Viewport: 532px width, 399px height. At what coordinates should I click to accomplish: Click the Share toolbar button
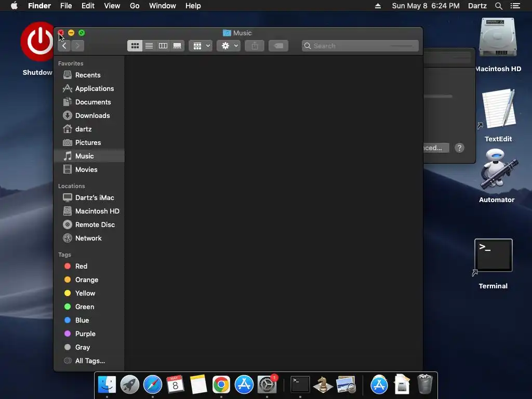255,46
